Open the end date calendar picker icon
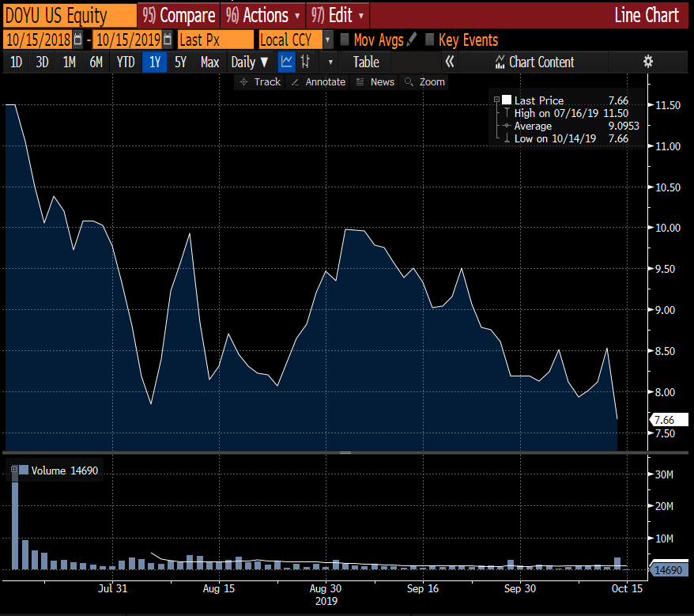Viewport: 694px width, 616px height. coord(168,40)
